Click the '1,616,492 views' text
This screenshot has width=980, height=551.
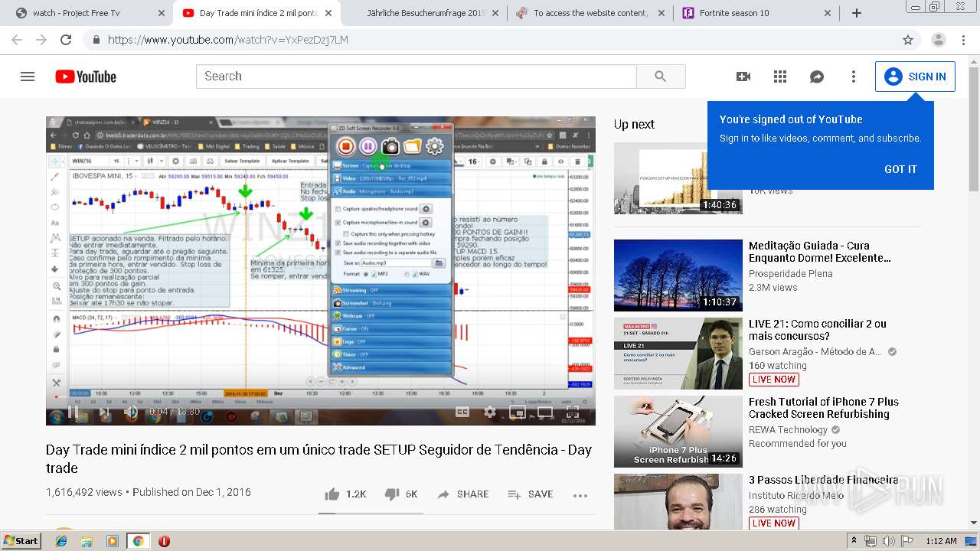pos(83,492)
